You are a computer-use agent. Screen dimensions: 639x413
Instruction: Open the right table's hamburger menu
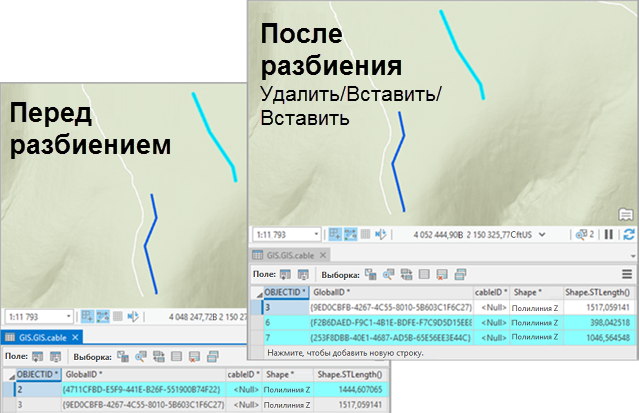click(x=627, y=273)
